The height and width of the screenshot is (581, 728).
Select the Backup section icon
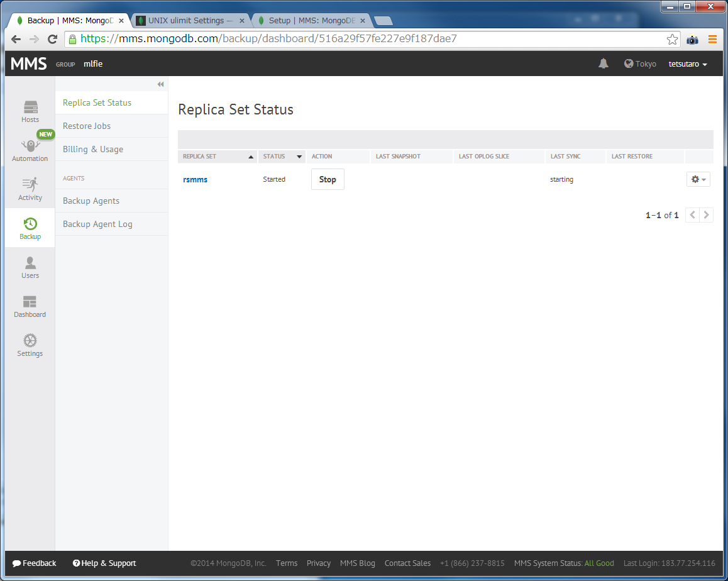tap(30, 228)
